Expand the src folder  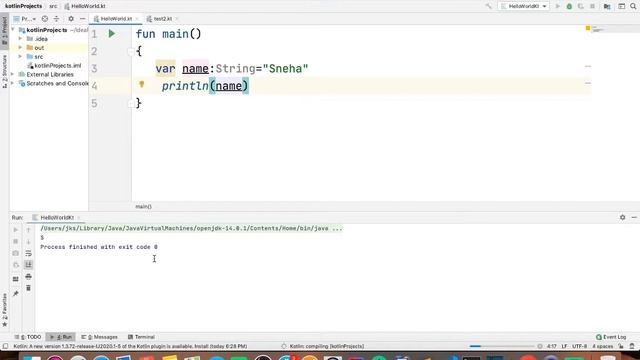[20, 57]
